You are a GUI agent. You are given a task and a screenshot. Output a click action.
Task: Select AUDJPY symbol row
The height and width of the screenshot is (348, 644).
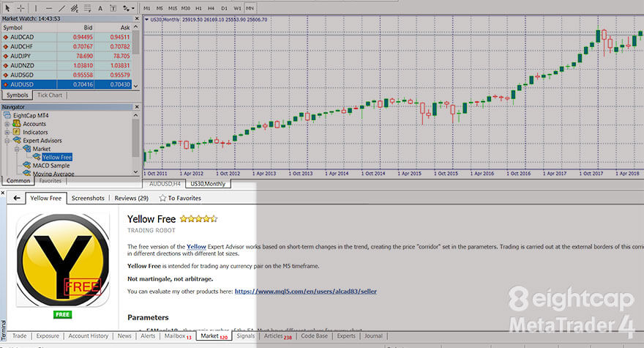[67, 56]
